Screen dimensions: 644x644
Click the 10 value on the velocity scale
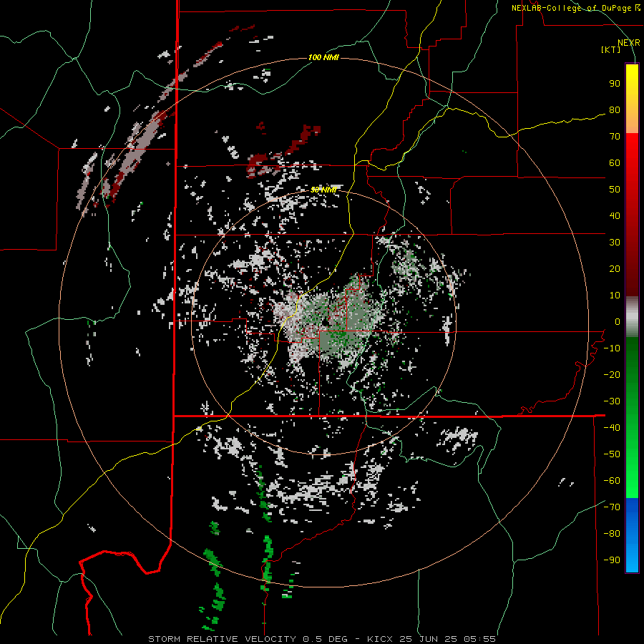coord(615,296)
